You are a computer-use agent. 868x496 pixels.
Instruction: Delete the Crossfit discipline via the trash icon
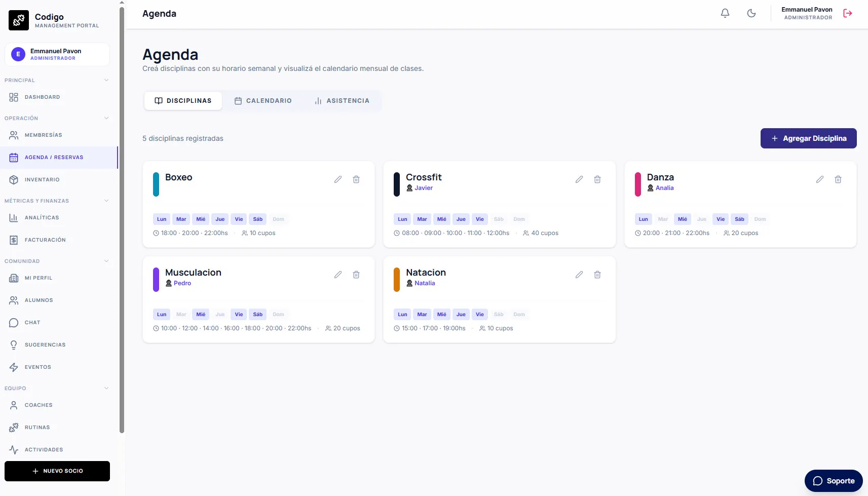tap(597, 179)
